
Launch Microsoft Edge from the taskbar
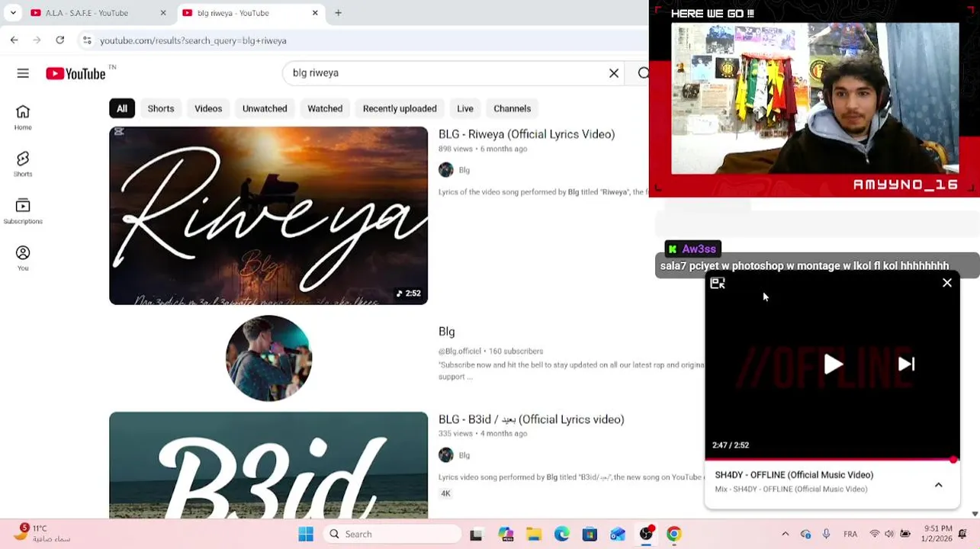click(562, 535)
